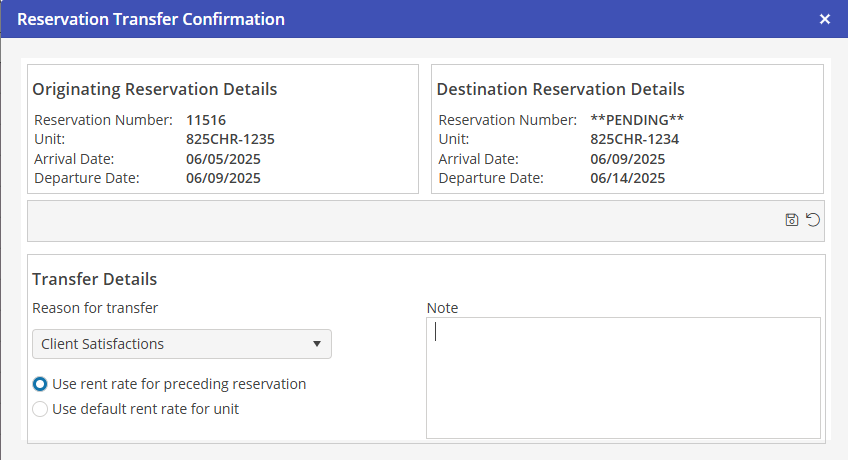Screen dimensions: 848x460
Task: Click destination arrival date 06/09/2025
Action: point(627,158)
